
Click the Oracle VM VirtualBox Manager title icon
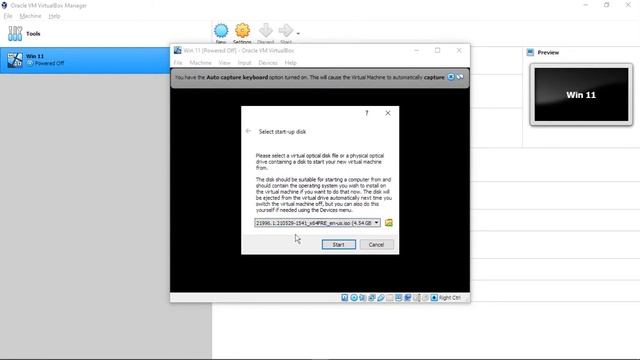4,5
